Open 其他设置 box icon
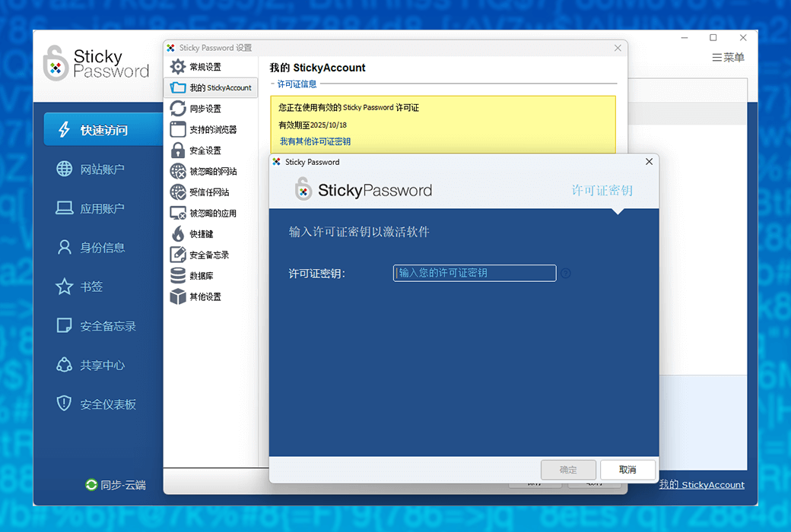This screenshot has height=532, width=791. point(177,296)
